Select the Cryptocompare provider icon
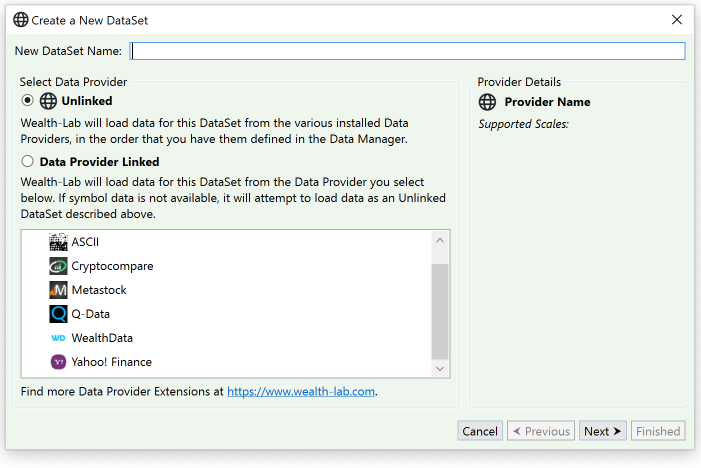The width and height of the screenshot is (701, 468). (58, 266)
